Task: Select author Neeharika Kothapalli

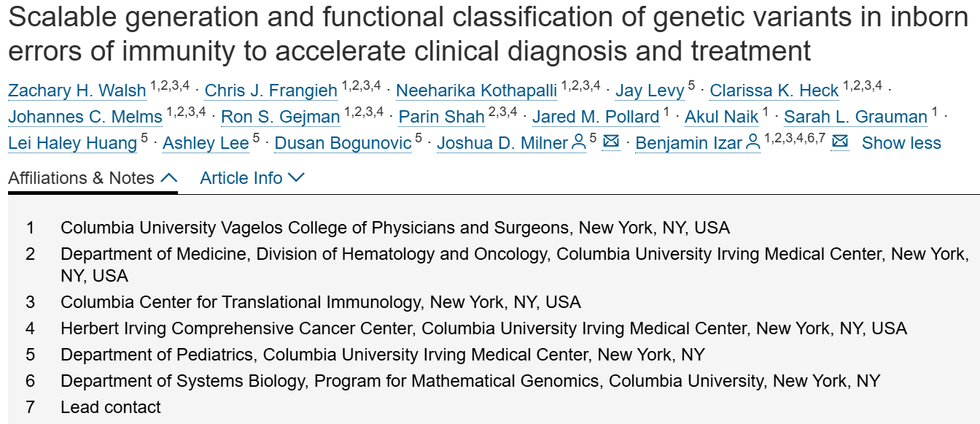Action: 476,90
